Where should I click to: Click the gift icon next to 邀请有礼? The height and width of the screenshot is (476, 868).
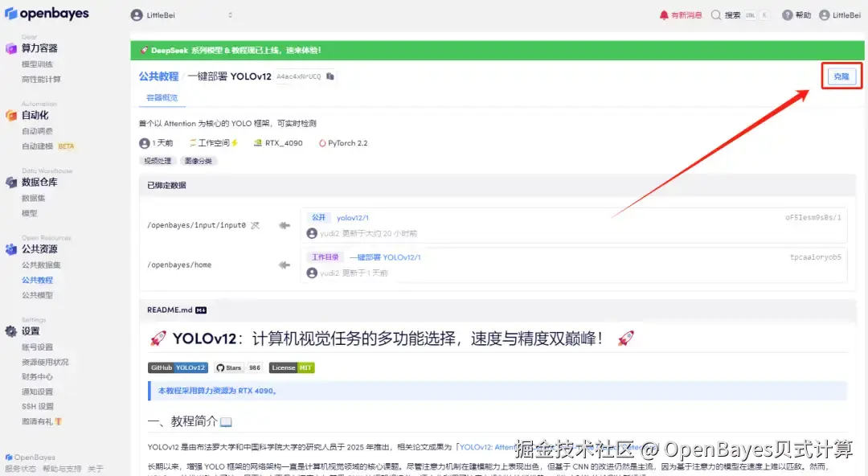tap(59, 421)
